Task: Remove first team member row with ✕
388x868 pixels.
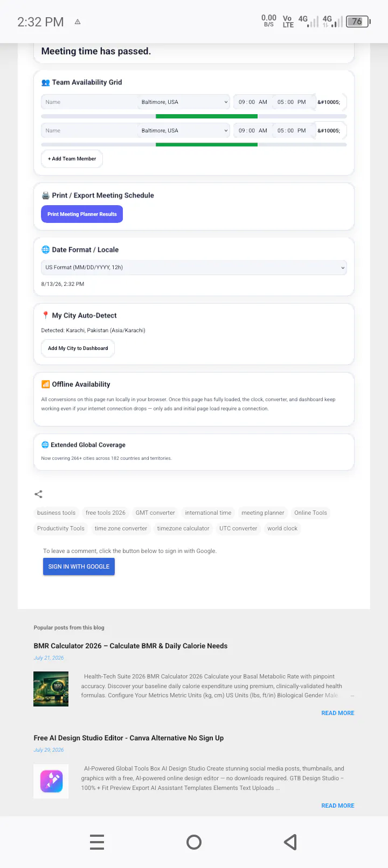Action: point(329,102)
